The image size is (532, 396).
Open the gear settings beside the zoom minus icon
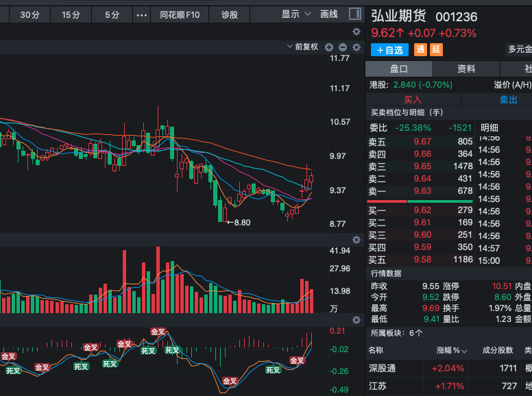click(x=356, y=47)
